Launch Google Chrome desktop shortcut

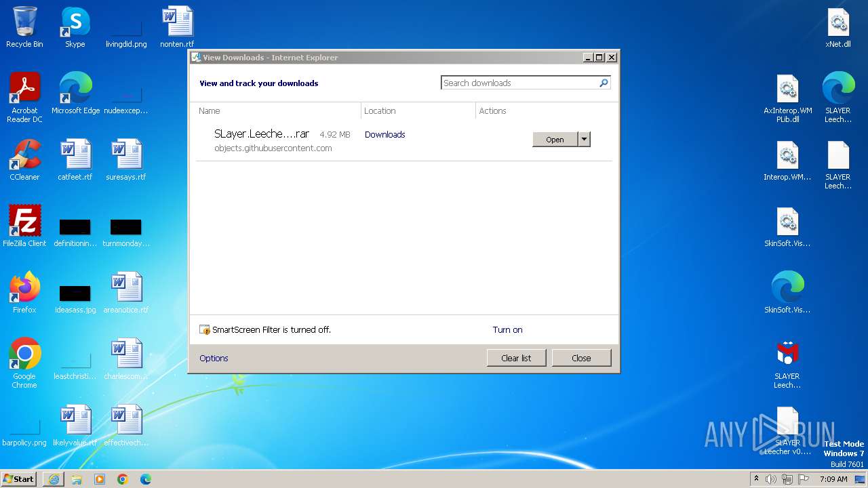24,363
